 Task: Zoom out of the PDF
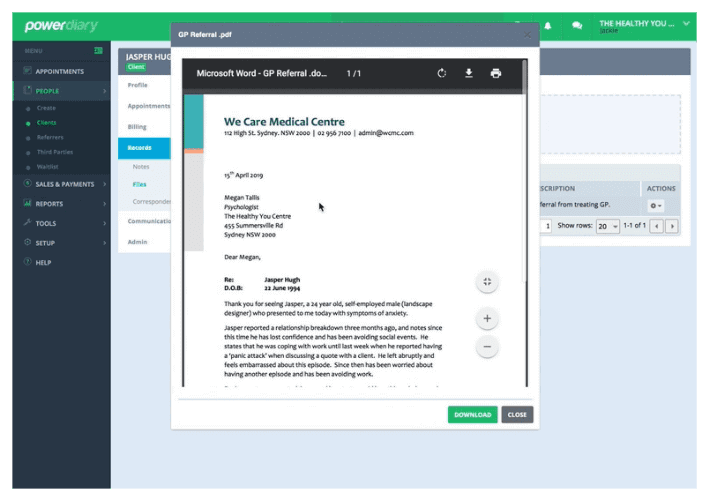click(487, 347)
